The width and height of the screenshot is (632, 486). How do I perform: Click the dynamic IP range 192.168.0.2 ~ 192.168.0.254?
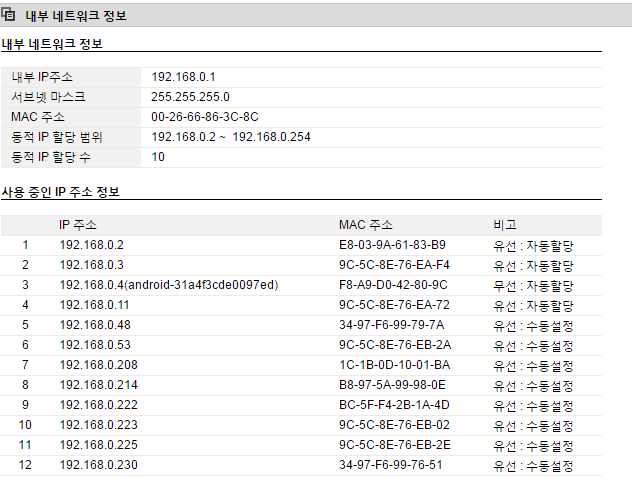pos(231,137)
